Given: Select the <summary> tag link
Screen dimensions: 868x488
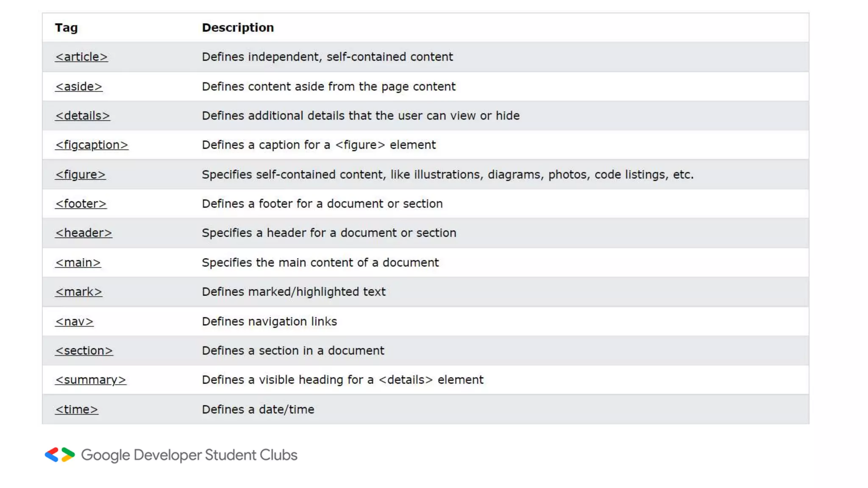Looking at the screenshot, I should point(91,380).
